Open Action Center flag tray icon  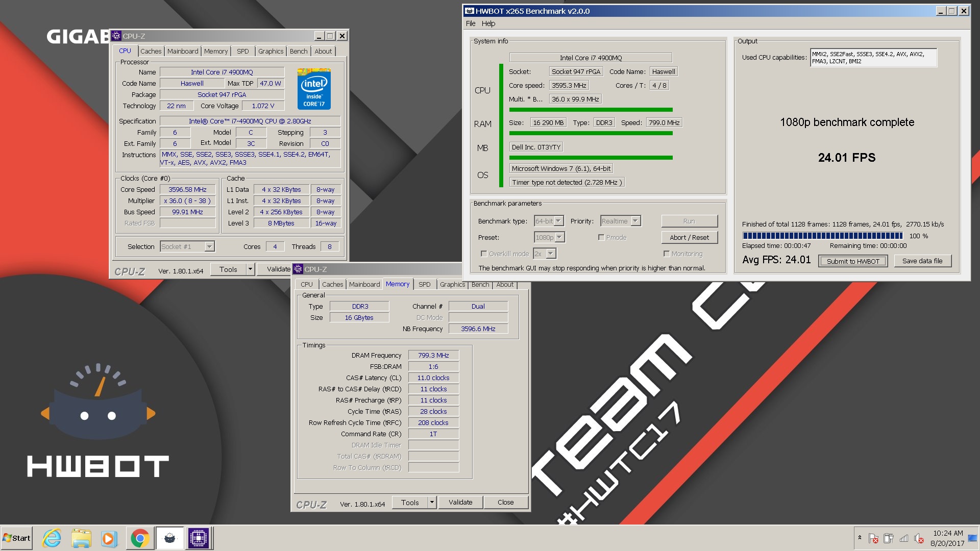[873, 538]
